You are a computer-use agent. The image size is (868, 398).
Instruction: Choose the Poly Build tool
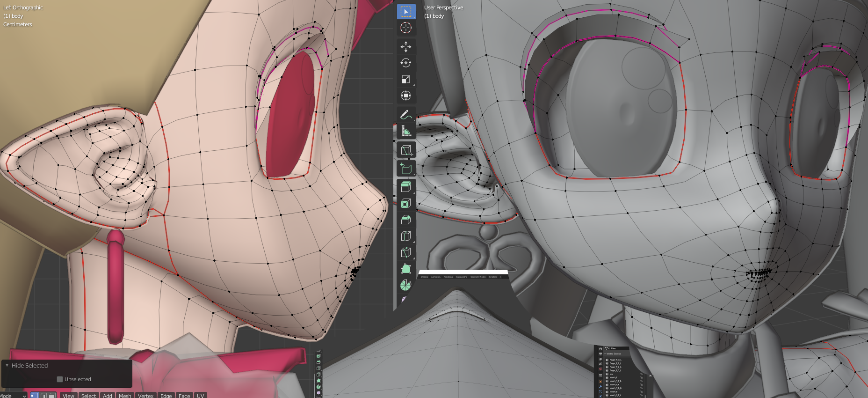(x=406, y=268)
